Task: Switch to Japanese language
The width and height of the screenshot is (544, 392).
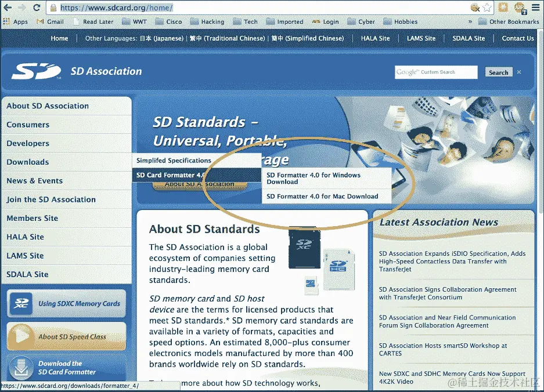Action: coord(161,38)
